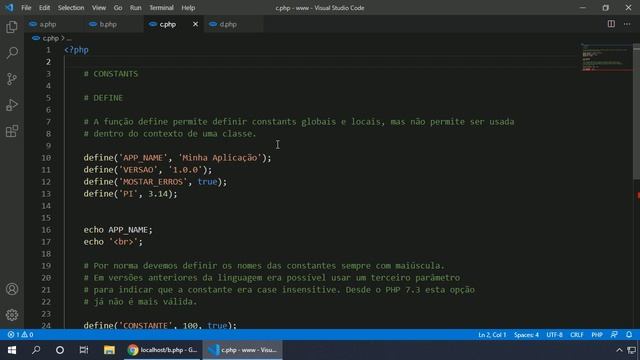The height and width of the screenshot is (360, 640).
Task: Change end of line sequence CRLF
Action: coord(577,335)
